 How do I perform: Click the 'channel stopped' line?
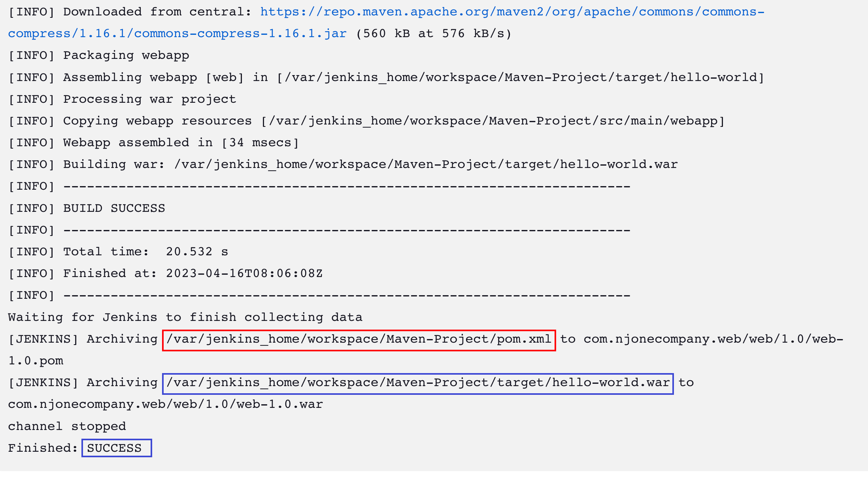67,426
